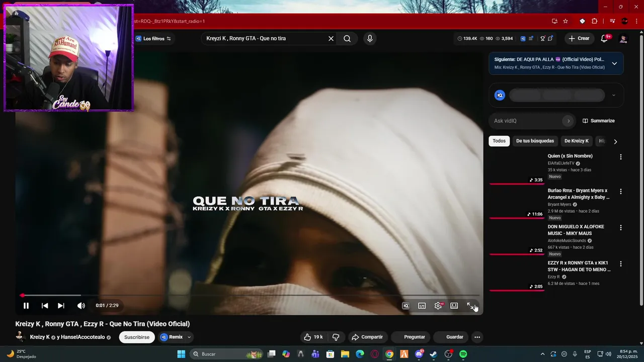
Task: Subscribe with the Suscribirse button
Action: tap(137, 337)
